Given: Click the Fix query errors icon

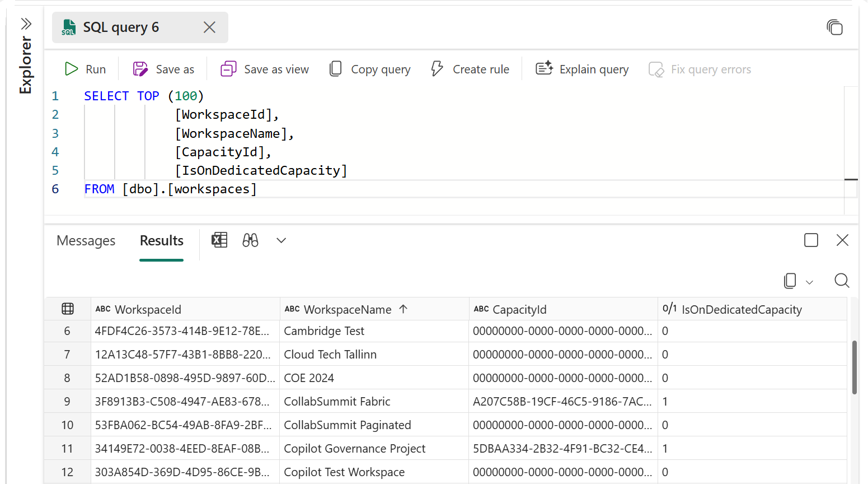Looking at the screenshot, I should (x=656, y=69).
